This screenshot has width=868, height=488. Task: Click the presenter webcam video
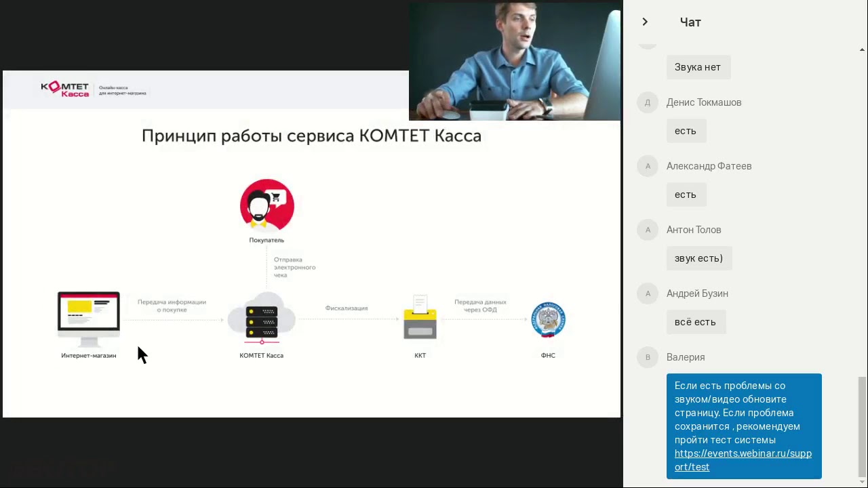pyautogui.click(x=515, y=62)
